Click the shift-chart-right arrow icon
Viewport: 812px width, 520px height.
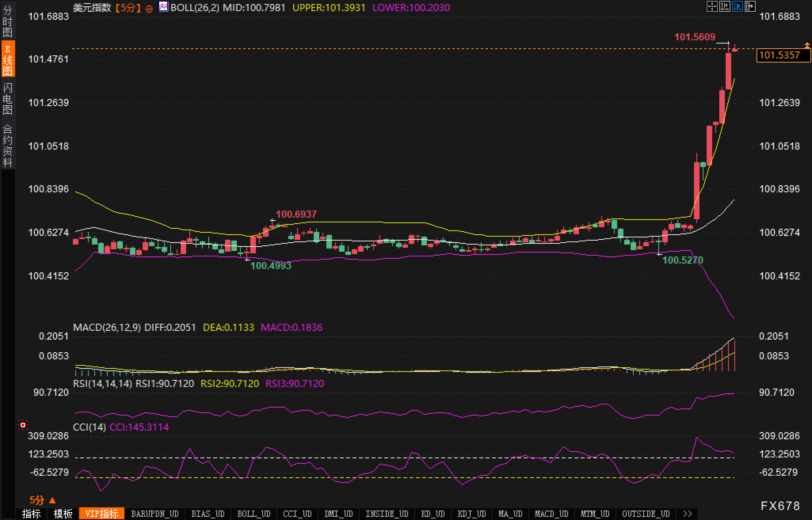tap(750, 7)
